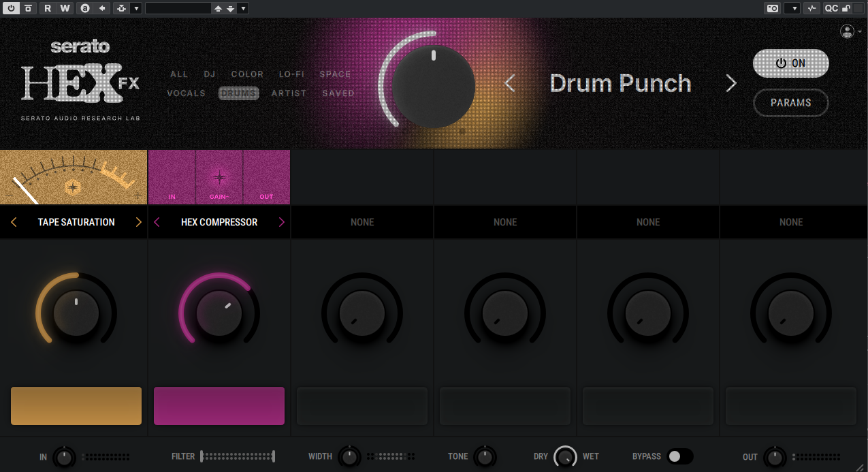The width and height of the screenshot is (868, 472).
Task: Click the WIDTH knob
Action: point(350,457)
